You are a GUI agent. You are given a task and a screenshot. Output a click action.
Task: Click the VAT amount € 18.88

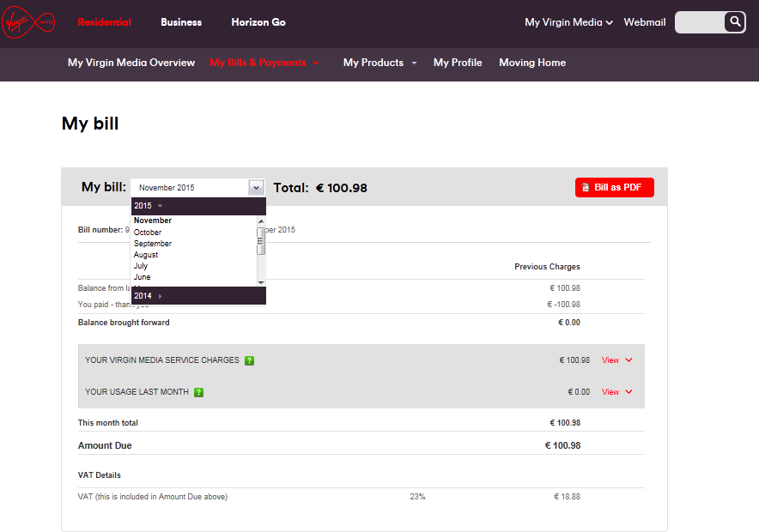coord(567,497)
